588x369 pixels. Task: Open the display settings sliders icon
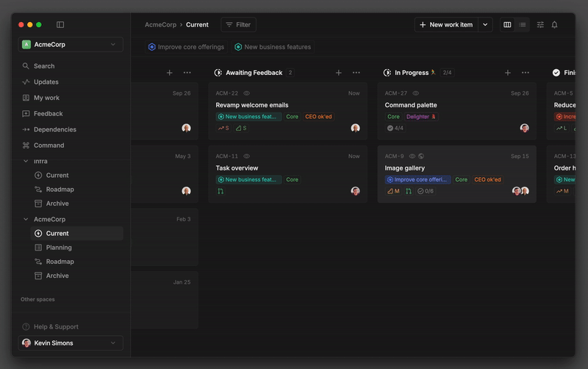point(540,25)
